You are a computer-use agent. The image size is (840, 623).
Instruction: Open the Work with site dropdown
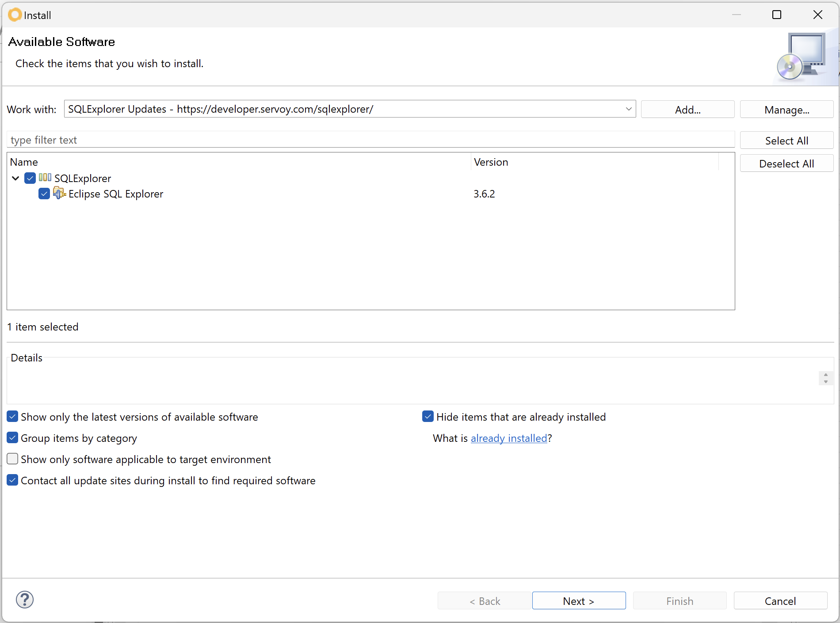[x=628, y=109]
